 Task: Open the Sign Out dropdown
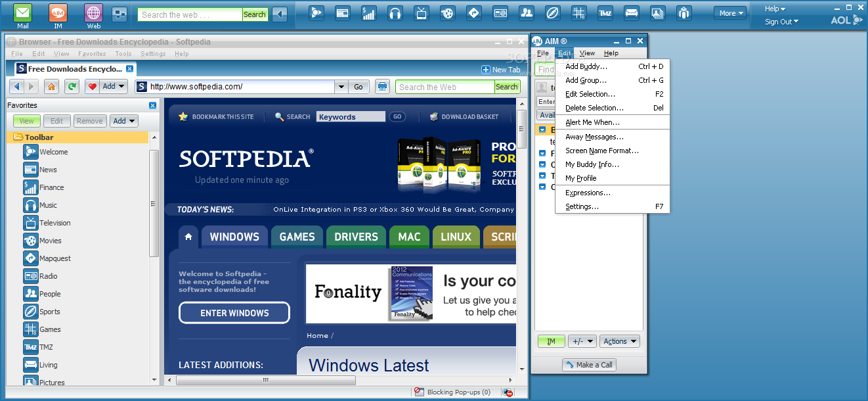tap(781, 22)
